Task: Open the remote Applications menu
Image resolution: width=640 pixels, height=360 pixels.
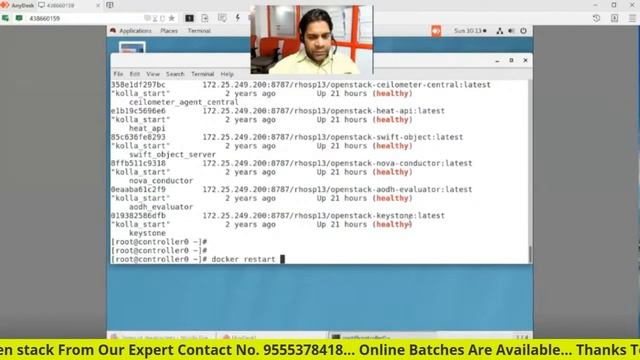Action: coord(135,31)
